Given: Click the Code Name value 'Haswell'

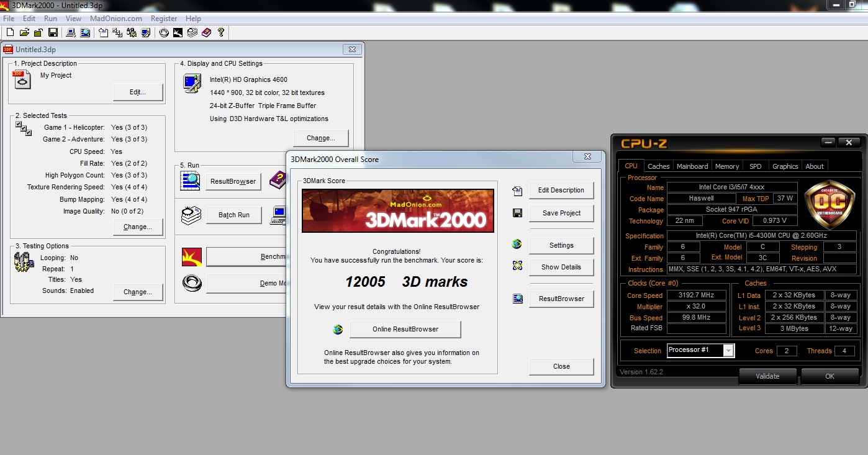Looking at the screenshot, I should [701, 199].
